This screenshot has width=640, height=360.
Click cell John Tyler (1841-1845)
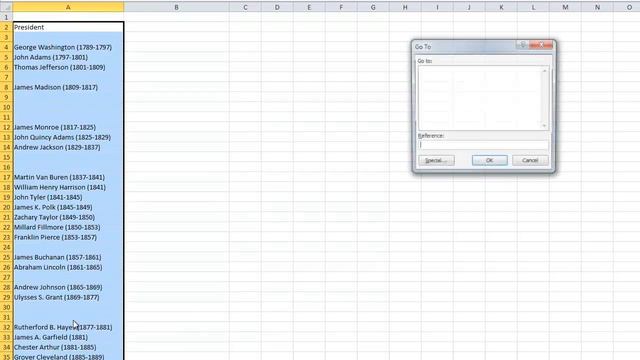click(68, 197)
